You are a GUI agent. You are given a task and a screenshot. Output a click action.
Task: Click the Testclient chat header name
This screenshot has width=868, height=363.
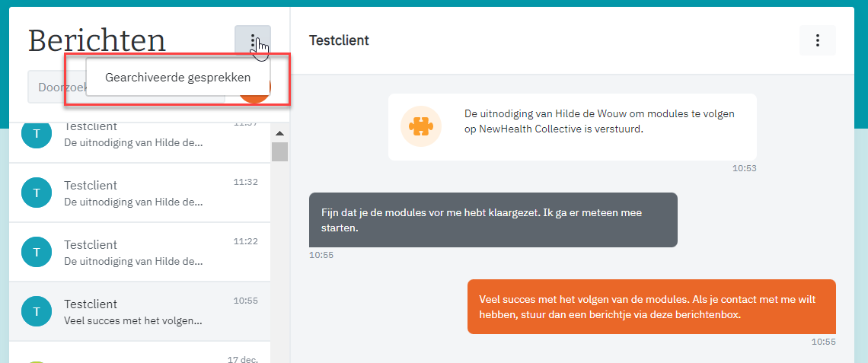click(339, 40)
